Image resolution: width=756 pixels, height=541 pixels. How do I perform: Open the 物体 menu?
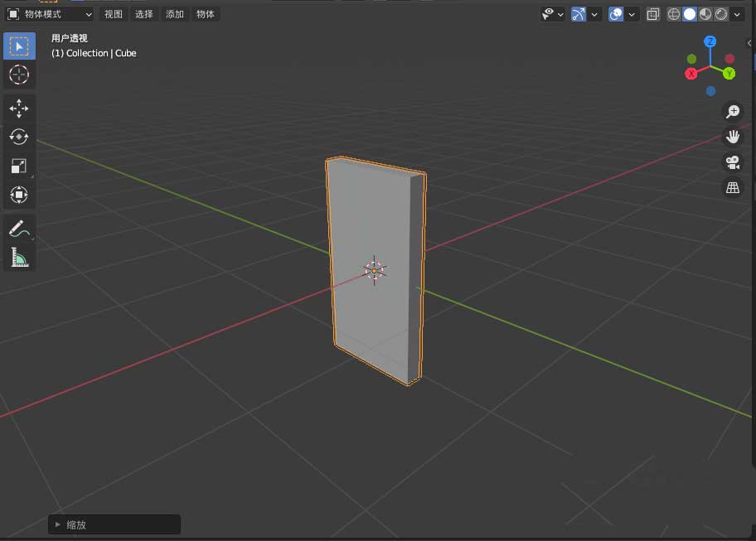[x=206, y=14]
